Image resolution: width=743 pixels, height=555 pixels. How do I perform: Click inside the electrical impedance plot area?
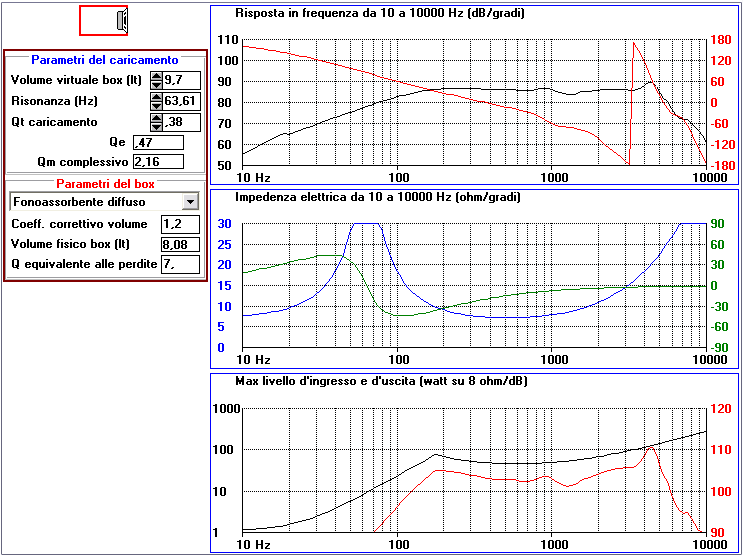pos(474,285)
